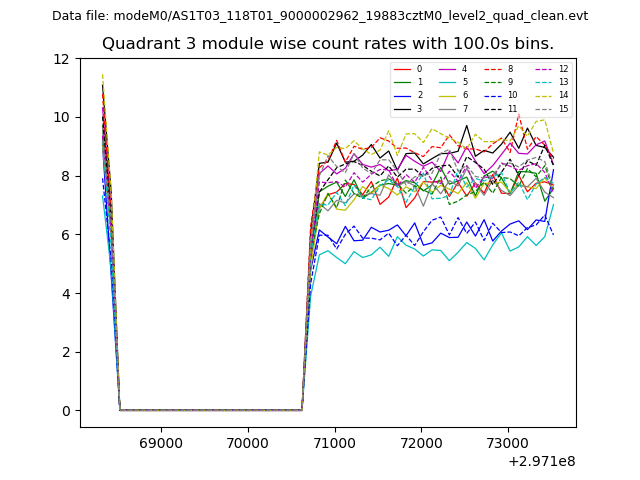Select the blue solid legend entry 2

410,95
